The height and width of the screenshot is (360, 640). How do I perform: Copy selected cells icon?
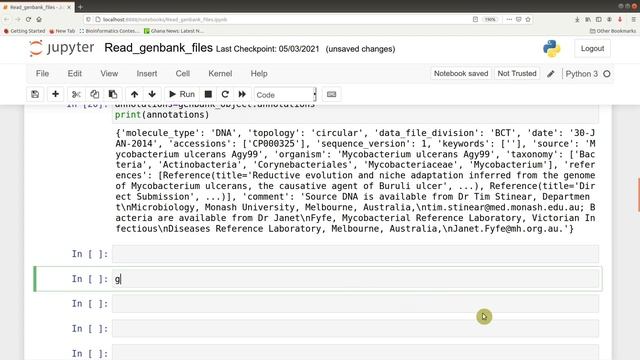94,94
